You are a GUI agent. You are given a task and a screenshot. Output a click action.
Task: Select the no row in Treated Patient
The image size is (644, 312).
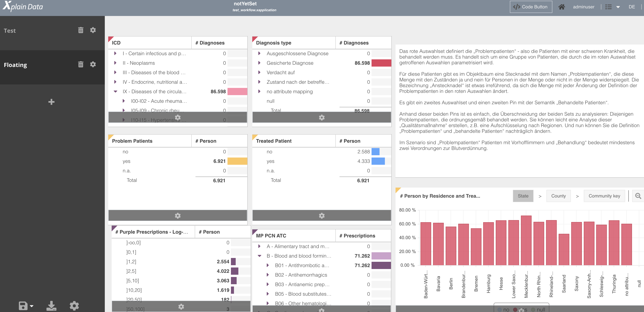pyautogui.click(x=322, y=152)
